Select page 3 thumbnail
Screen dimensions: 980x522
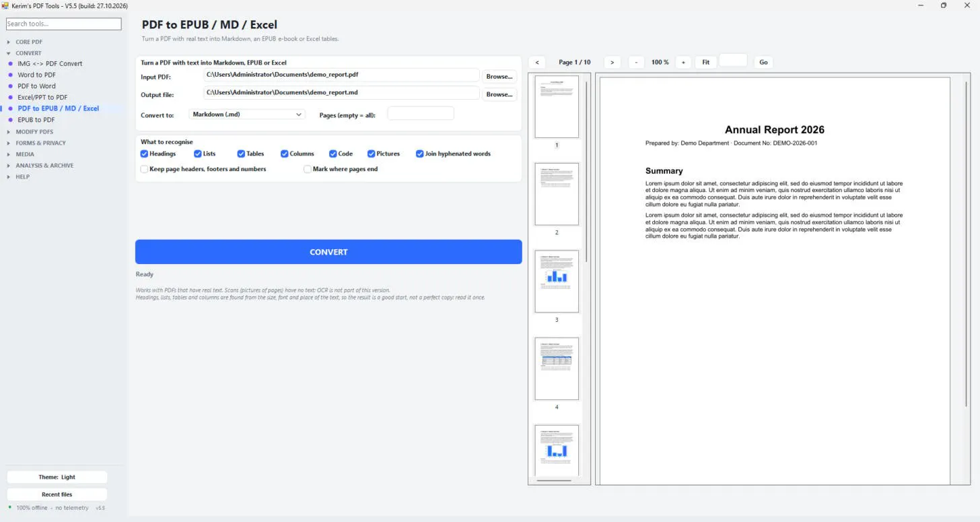(557, 282)
